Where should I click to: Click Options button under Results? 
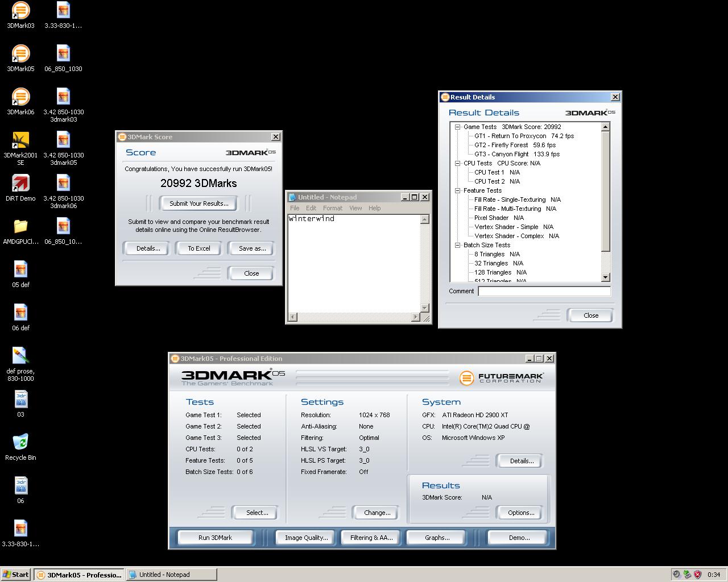(x=521, y=513)
